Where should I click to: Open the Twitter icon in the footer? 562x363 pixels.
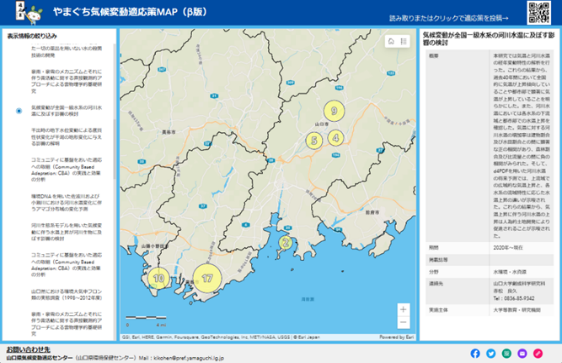[491, 353]
